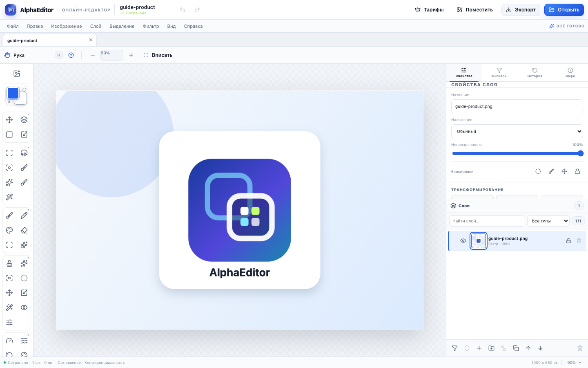The height and width of the screenshot is (368, 588).
Task: Zoom out with the minus button
Action: [x=93, y=55]
